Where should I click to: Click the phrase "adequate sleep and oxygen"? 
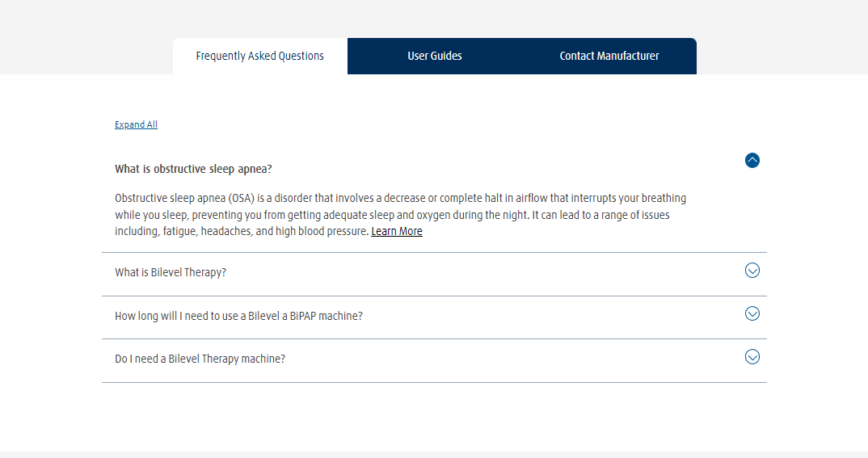coord(431,215)
